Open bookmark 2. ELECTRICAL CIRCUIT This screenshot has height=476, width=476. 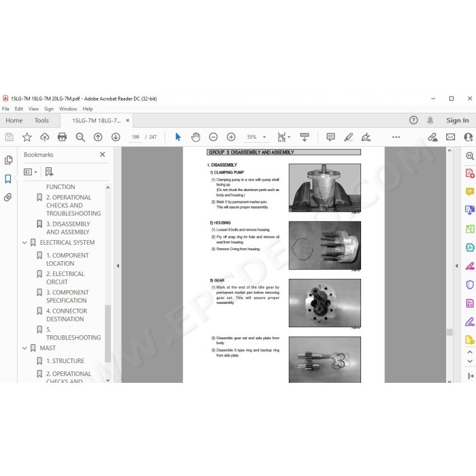(65, 278)
